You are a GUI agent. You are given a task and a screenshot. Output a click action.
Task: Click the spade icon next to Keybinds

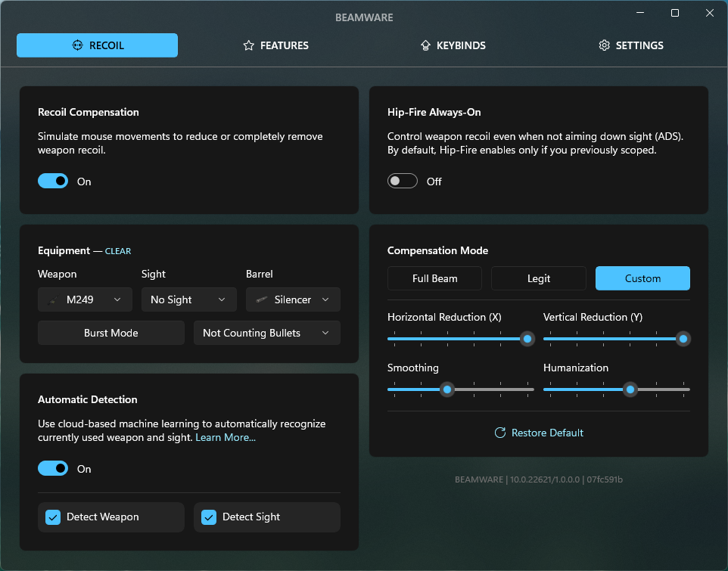[426, 45]
